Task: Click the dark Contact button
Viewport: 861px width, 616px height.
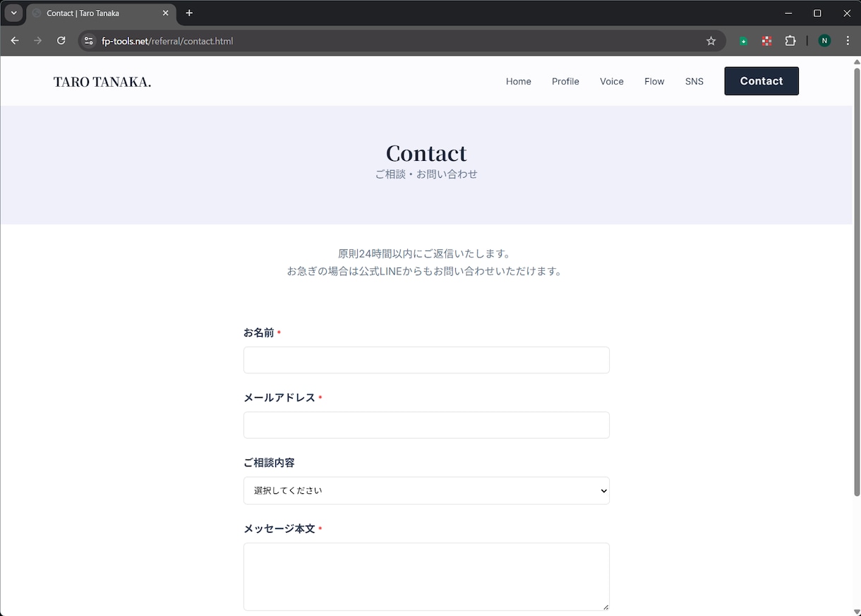Action: [761, 81]
